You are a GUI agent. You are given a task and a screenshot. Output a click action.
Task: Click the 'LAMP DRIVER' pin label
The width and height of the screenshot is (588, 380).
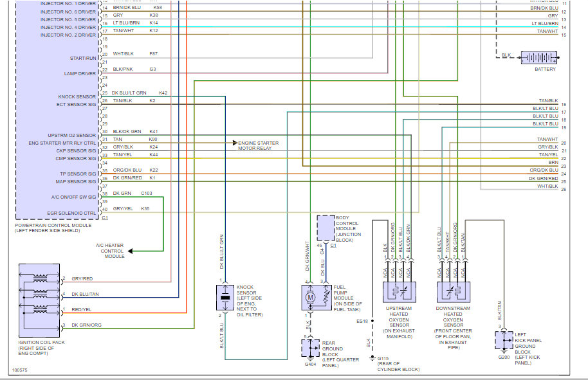coord(80,73)
